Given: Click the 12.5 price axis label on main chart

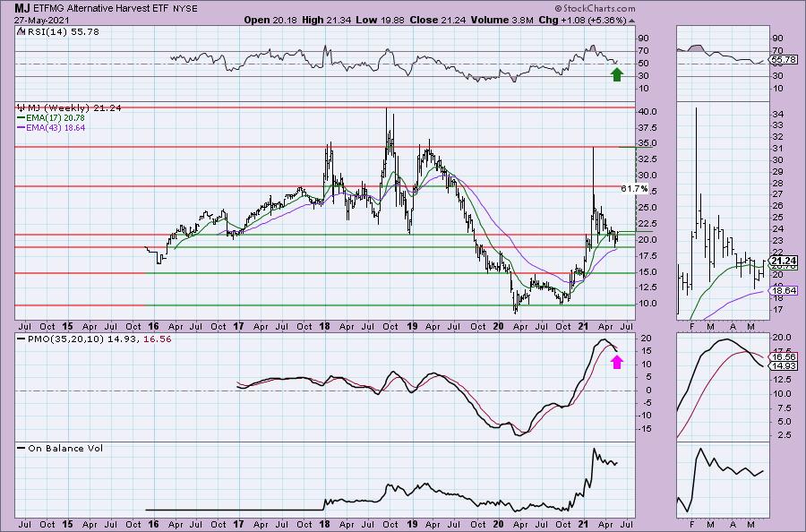Looking at the screenshot, I should 647,287.
